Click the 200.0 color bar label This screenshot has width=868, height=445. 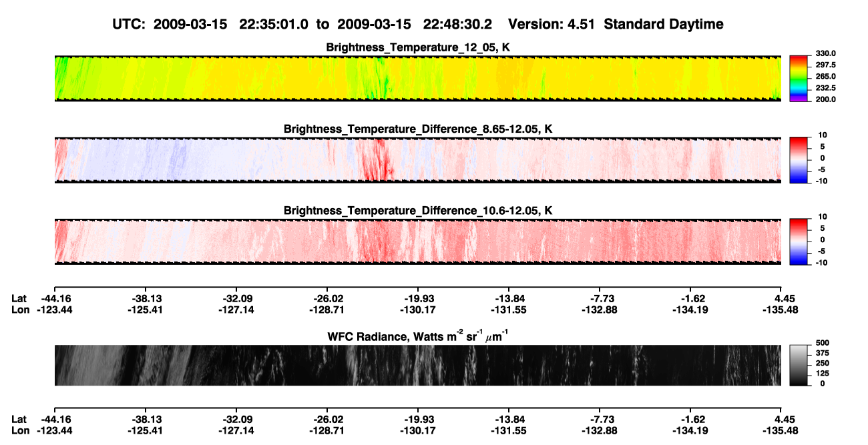pyautogui.click(x=826, y=99)
